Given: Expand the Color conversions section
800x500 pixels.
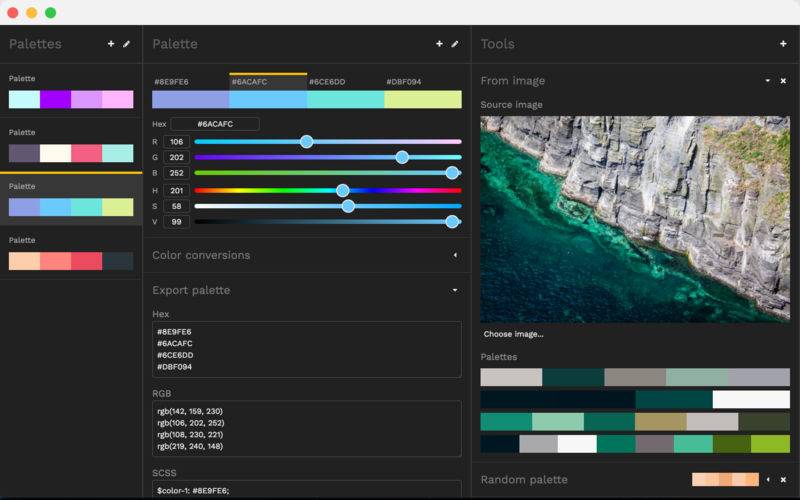Looking at the screenshot, I should tap(455, 255).
